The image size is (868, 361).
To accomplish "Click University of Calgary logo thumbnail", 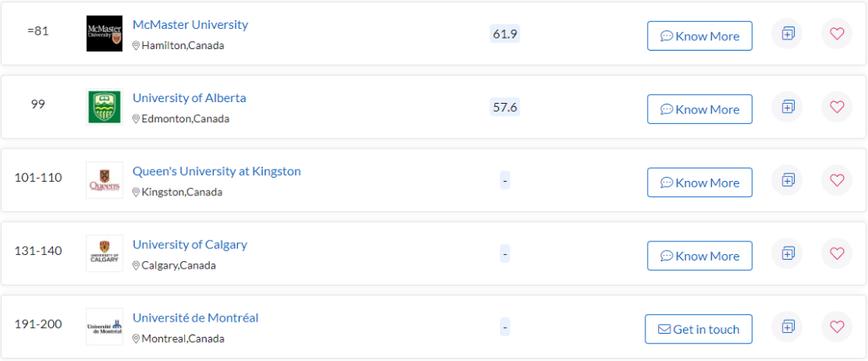I will [104, 253].
